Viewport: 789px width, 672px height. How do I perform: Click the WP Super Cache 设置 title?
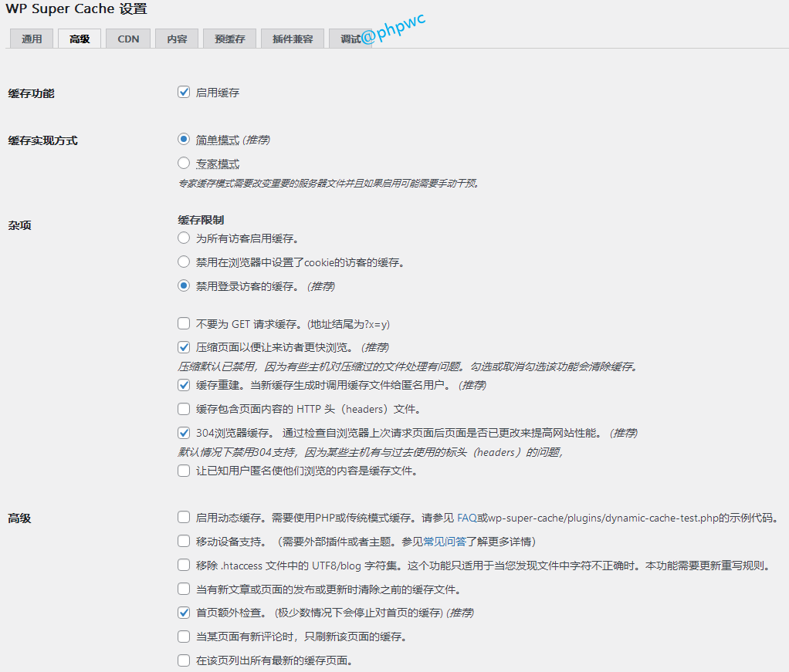(76, 9)
